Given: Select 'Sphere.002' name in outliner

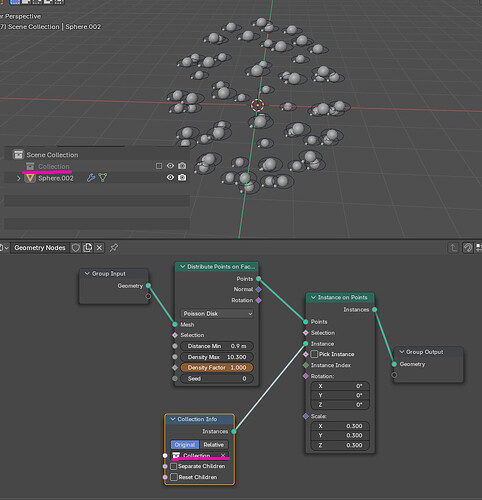Looking at the screenshot, I should (x=56, y=178).
